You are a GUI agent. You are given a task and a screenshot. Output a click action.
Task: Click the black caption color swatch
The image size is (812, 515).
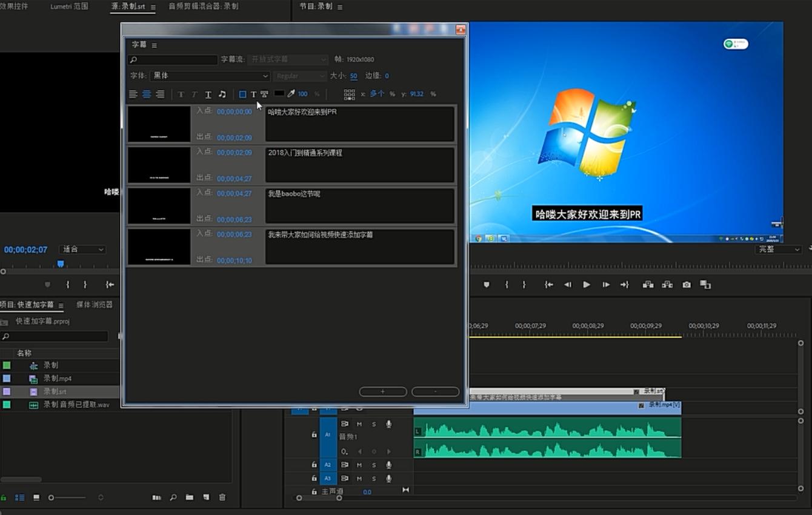(279, 93)
